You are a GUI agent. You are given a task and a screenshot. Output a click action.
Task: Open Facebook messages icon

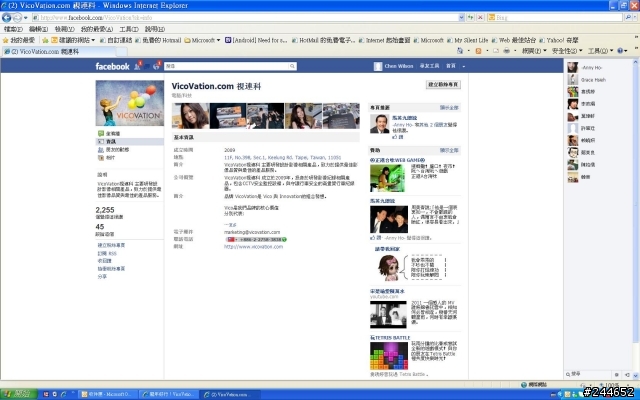[x=147, y=66]
